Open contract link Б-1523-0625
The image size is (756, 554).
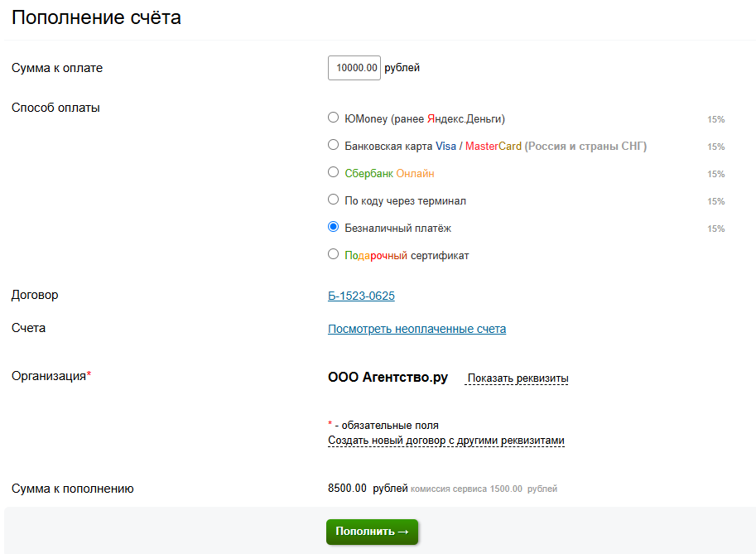tap(361, 296)
